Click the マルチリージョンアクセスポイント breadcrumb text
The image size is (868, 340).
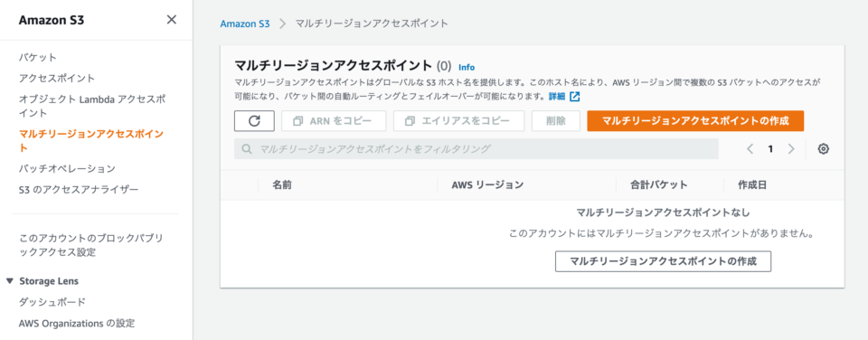point(372,24)
